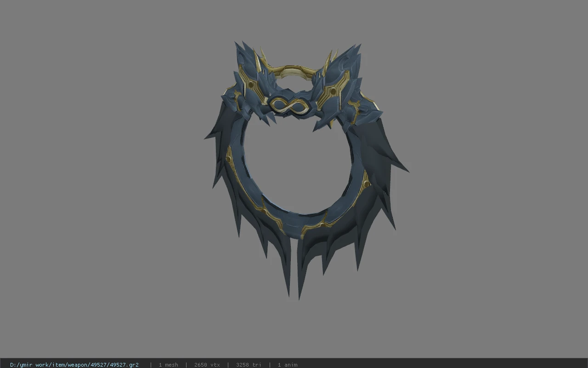Click the '2650 vtx' vertex count
This screenshot has width=588, height=368.
207,365
